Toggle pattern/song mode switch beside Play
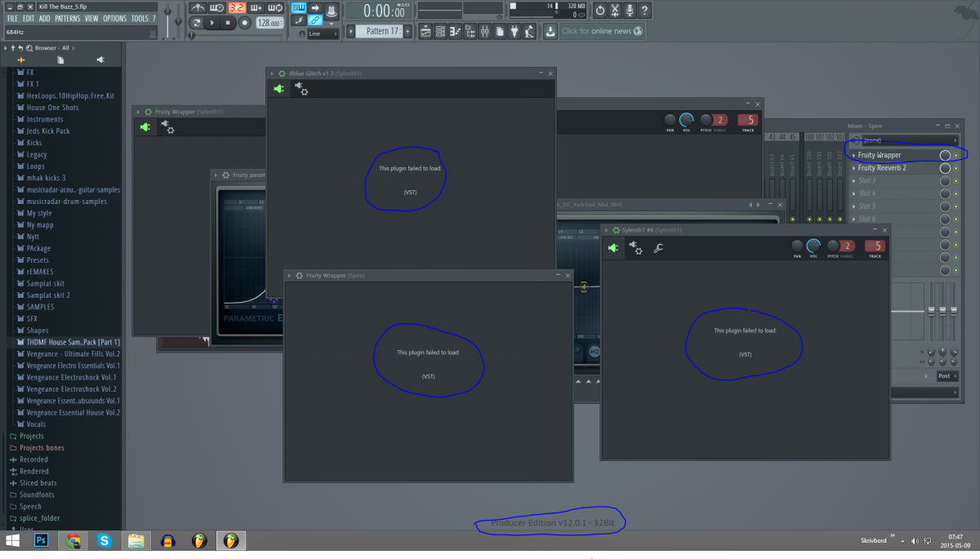This screenshot has width=980, height=559. point(197,23)
